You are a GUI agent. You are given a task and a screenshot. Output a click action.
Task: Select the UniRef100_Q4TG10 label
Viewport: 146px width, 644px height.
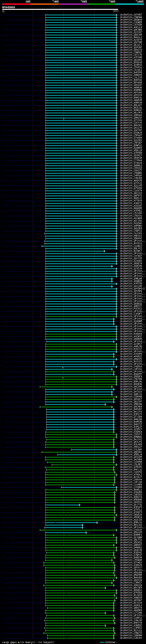tap(131, 392)
